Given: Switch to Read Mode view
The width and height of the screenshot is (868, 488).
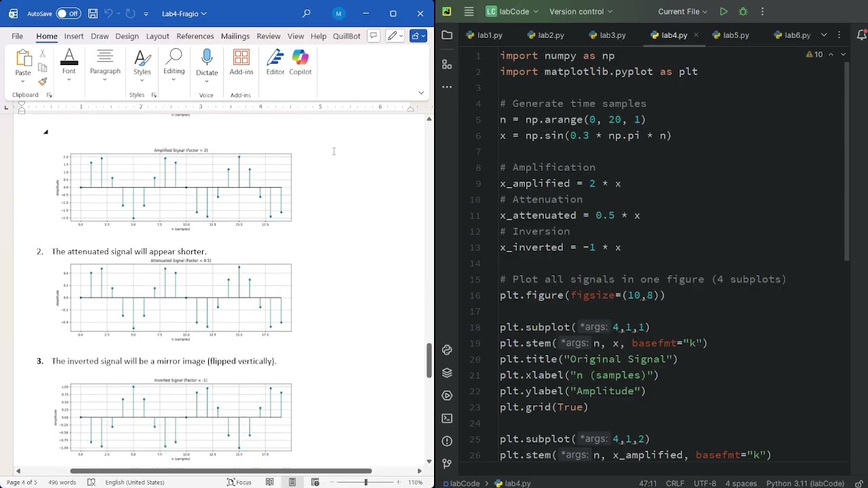Looking at the screenshot, I should [x=270, y=482].
